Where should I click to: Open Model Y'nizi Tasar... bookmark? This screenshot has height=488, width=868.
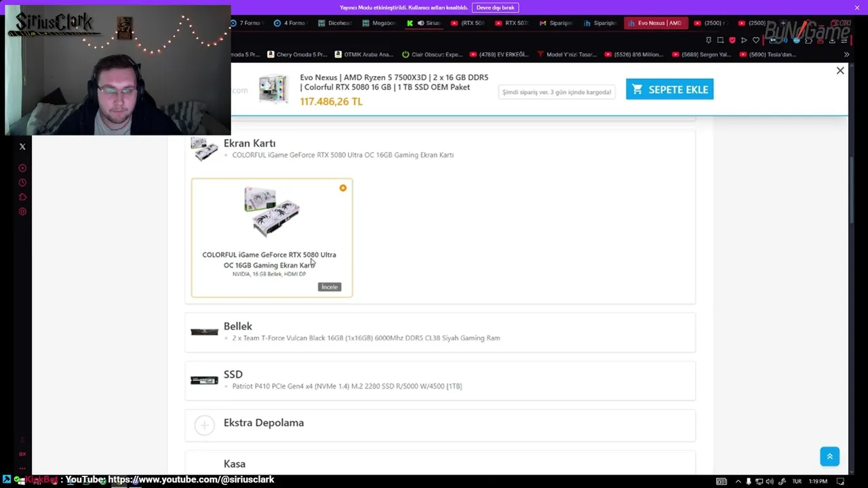[x=567, y=54]
